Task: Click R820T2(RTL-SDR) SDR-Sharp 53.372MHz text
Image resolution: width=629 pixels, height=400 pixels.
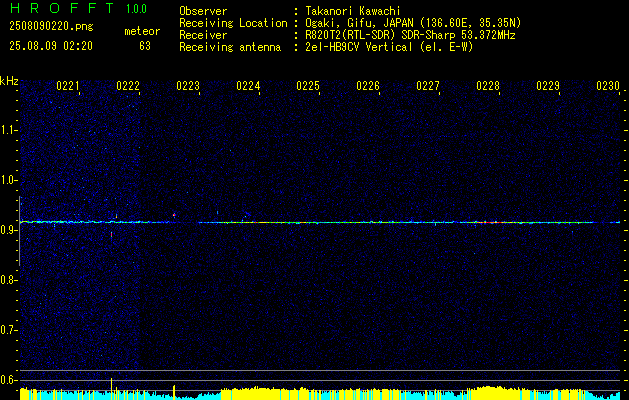Action: point(410,35)
